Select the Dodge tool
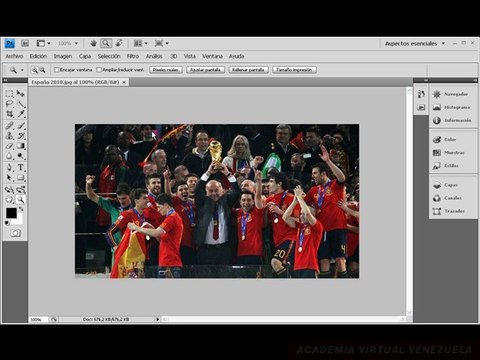 point(21,156)
